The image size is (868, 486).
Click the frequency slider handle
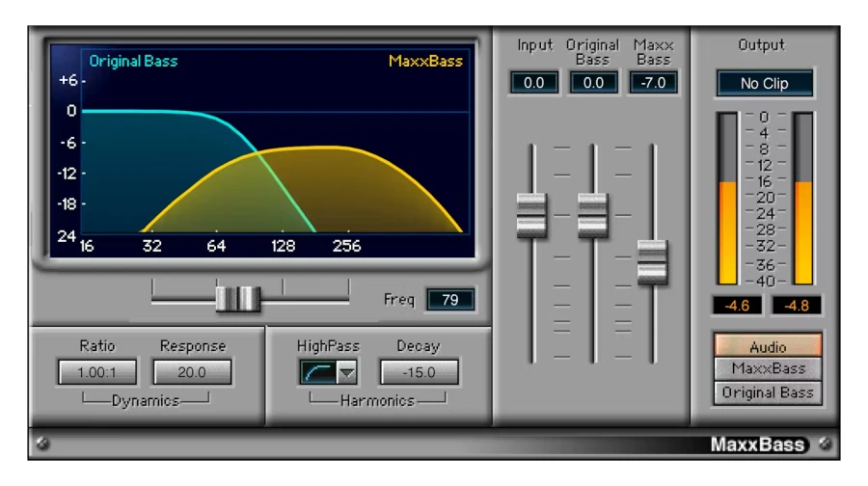click(x=238, y=299)
